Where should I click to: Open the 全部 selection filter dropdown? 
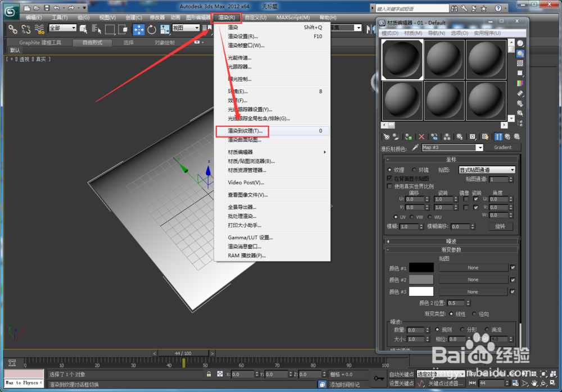click(63, 28)
